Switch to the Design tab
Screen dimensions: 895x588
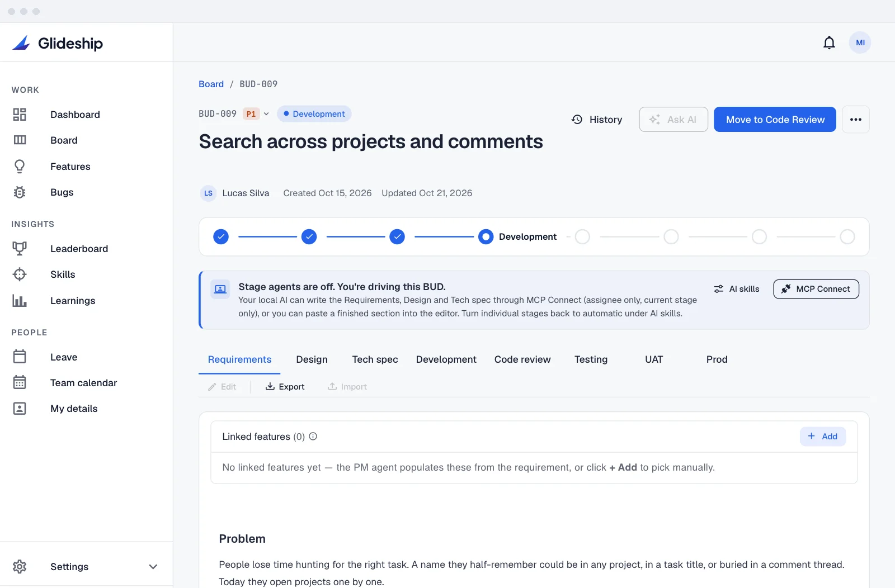click(x=312, y=359)
